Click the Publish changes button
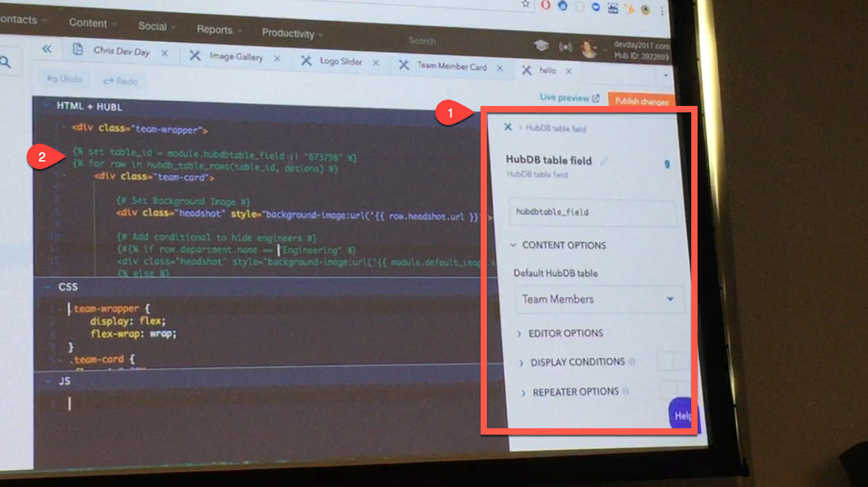The height and width of the screenshot is (487, 868). 641,101
